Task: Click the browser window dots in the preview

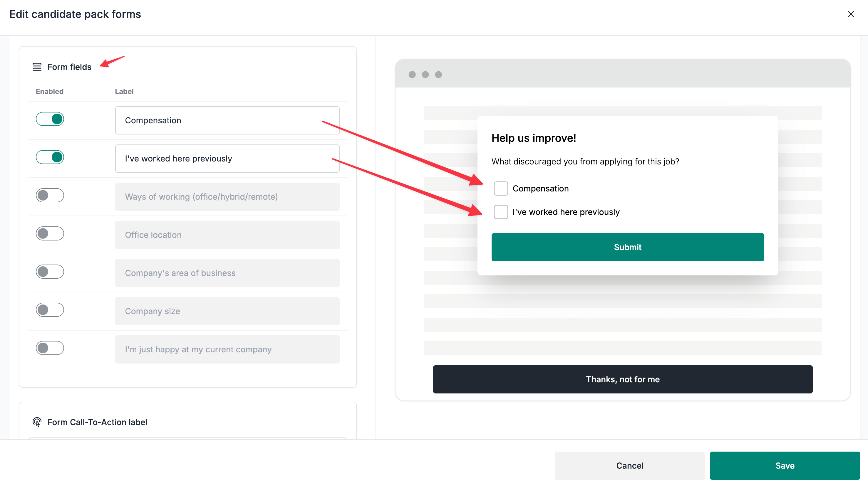Action: point(425,74)
